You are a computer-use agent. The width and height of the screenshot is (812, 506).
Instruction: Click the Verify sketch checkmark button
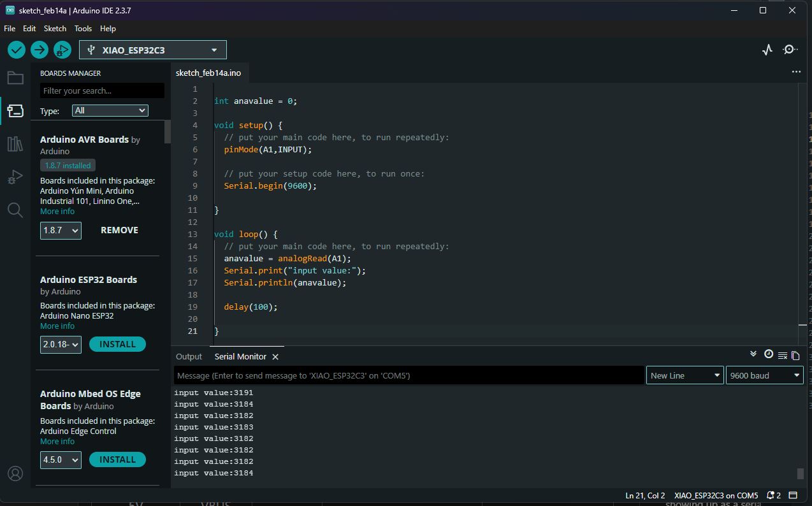click(x=17, y=50)
